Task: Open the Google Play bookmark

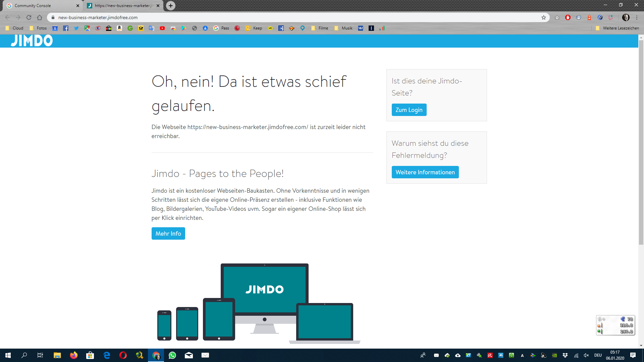Action: coord(184,28)
